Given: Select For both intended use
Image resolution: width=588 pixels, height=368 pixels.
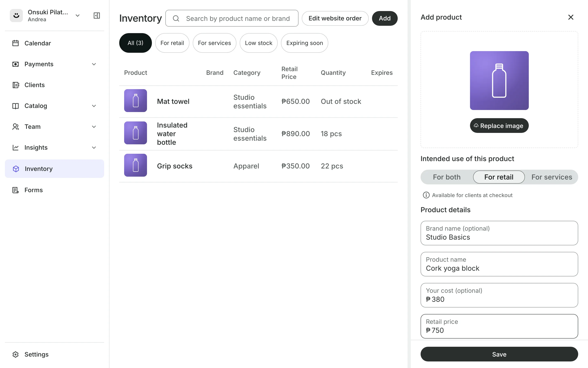Looking at the screenshot, I should click(447, 177).
